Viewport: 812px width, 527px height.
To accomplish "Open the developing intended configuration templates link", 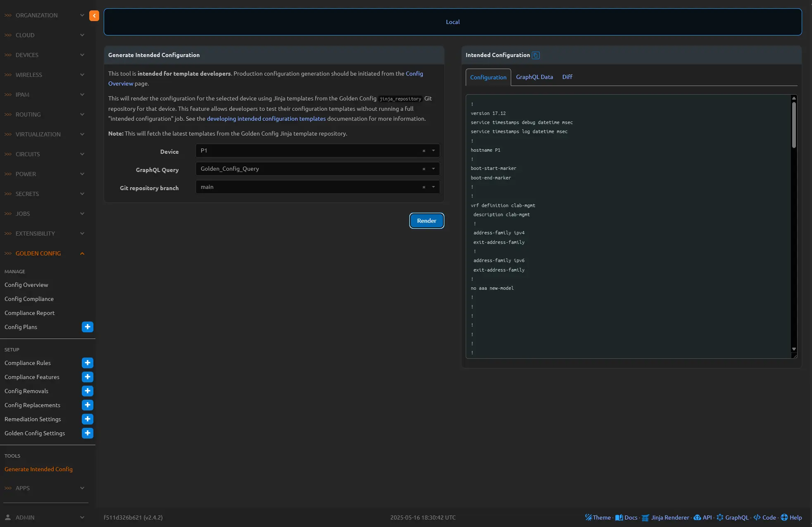I will point(266,119).
